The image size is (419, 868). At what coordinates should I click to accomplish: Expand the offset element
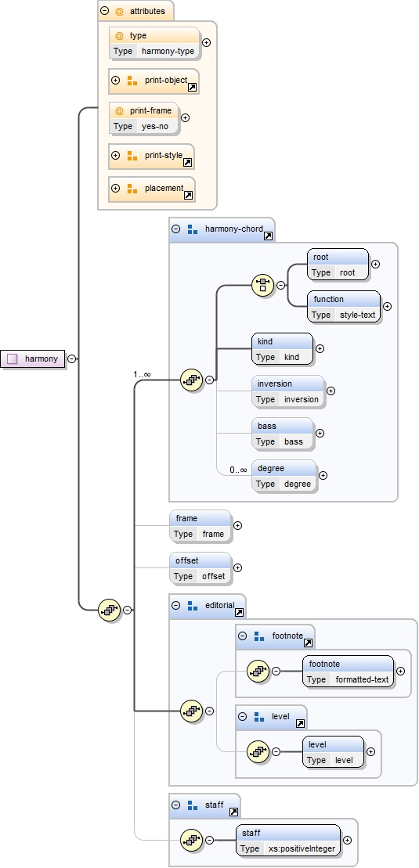click(x=237, y=567)
